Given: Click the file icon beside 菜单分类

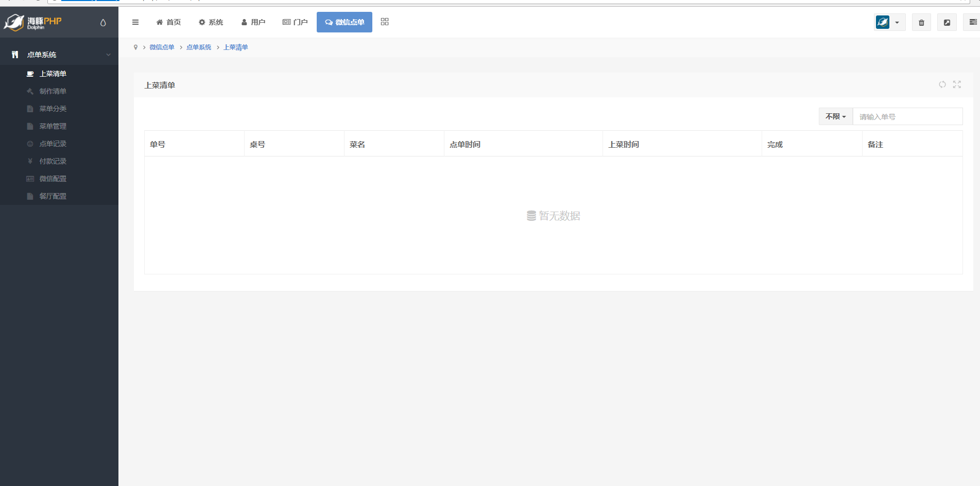Looking at the screenshot, I should (30, 109).
